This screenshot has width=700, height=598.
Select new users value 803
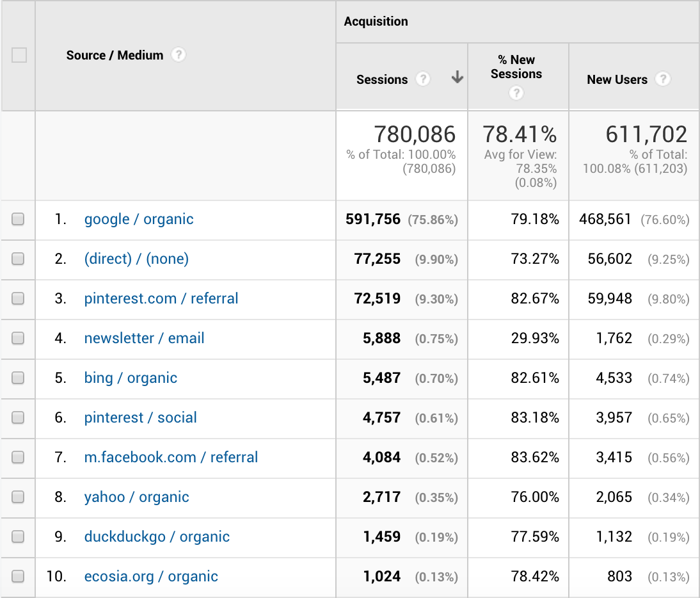(x=619, y=577)
